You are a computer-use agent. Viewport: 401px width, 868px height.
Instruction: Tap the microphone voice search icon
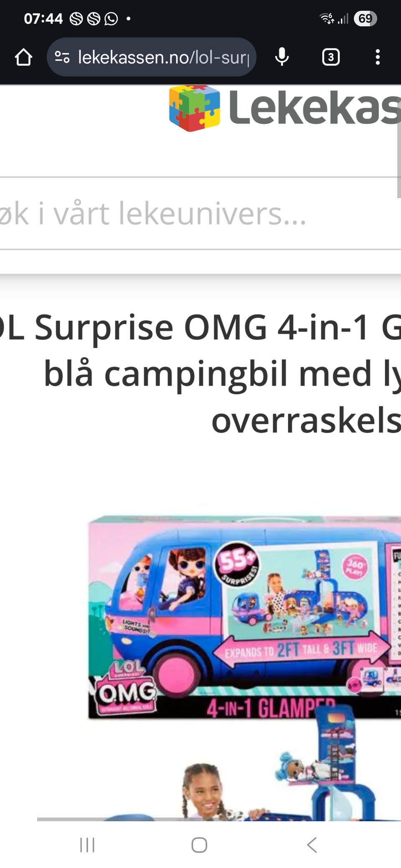click(x=282, y=57)
